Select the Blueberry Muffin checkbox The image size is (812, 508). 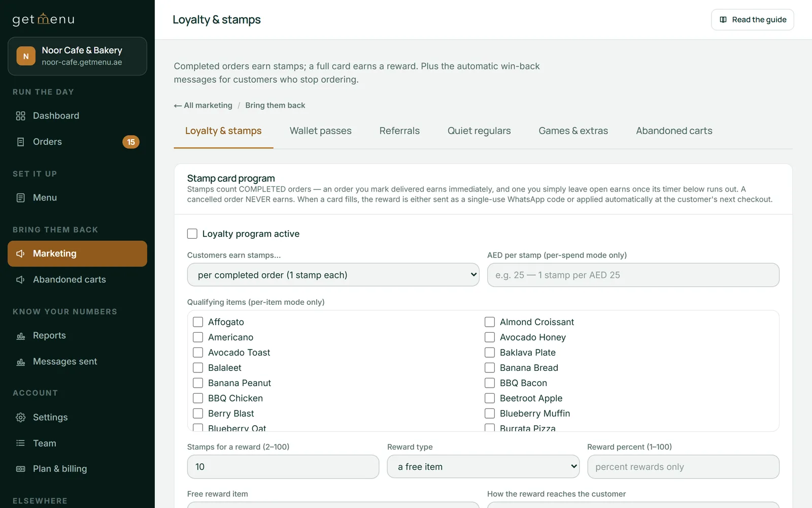(x=490, y=414)
